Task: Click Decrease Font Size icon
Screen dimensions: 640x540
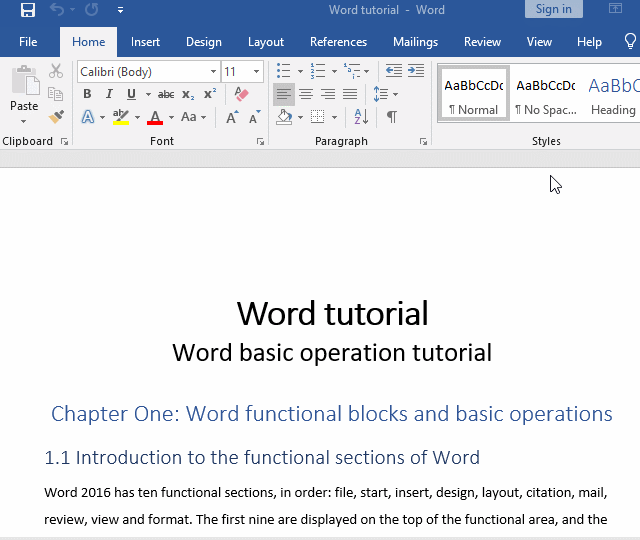Action: click(255, 117)
